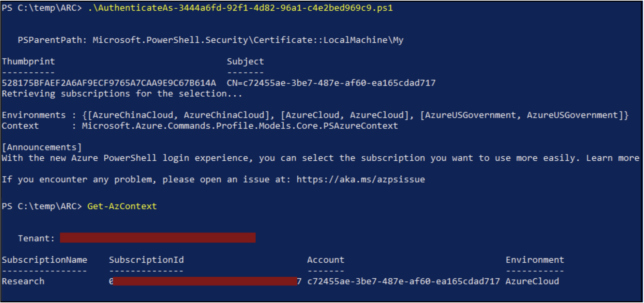This screenshot has height=303, width=644.
Task: Click the SubscriptionId column header
Action: (146, 260)
